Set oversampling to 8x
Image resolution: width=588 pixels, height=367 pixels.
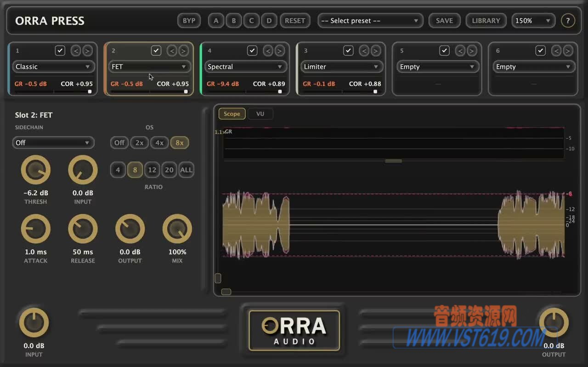point(180,143)
